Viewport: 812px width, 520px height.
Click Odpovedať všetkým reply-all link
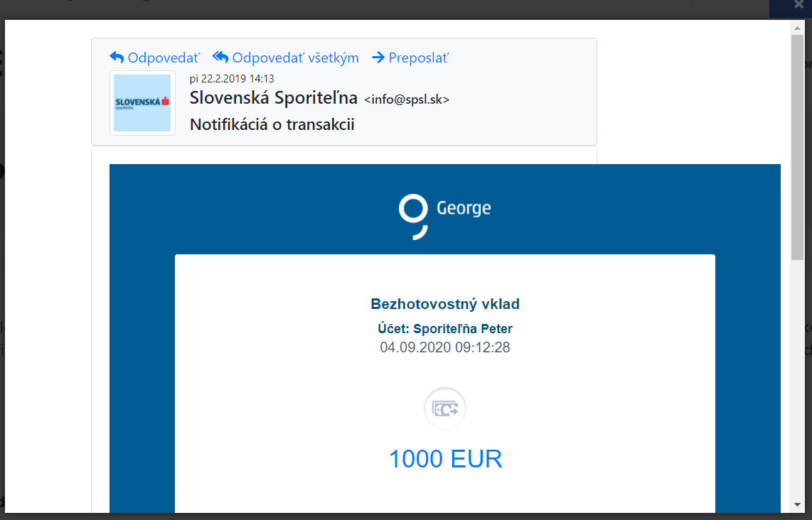(285, 58)
